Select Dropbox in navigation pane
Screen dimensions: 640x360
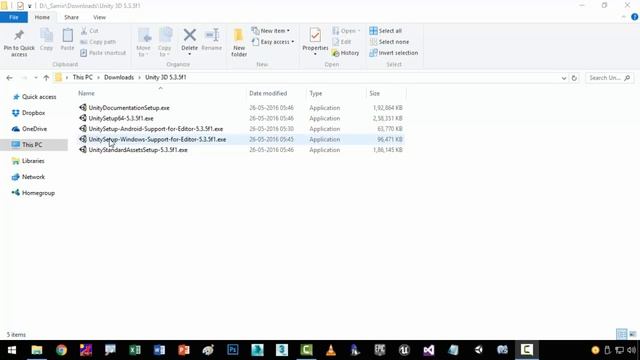[x=29, y=113]
